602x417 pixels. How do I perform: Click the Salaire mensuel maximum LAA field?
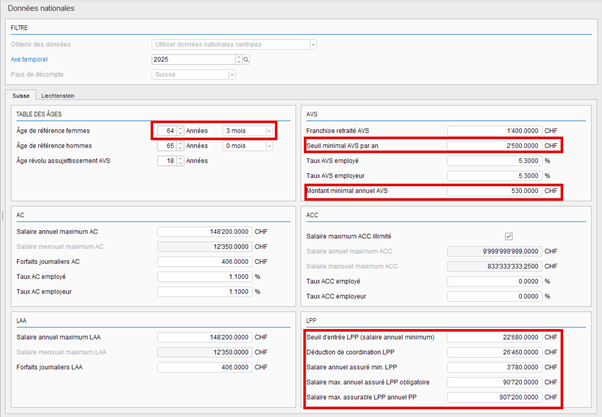coord(205,352)
